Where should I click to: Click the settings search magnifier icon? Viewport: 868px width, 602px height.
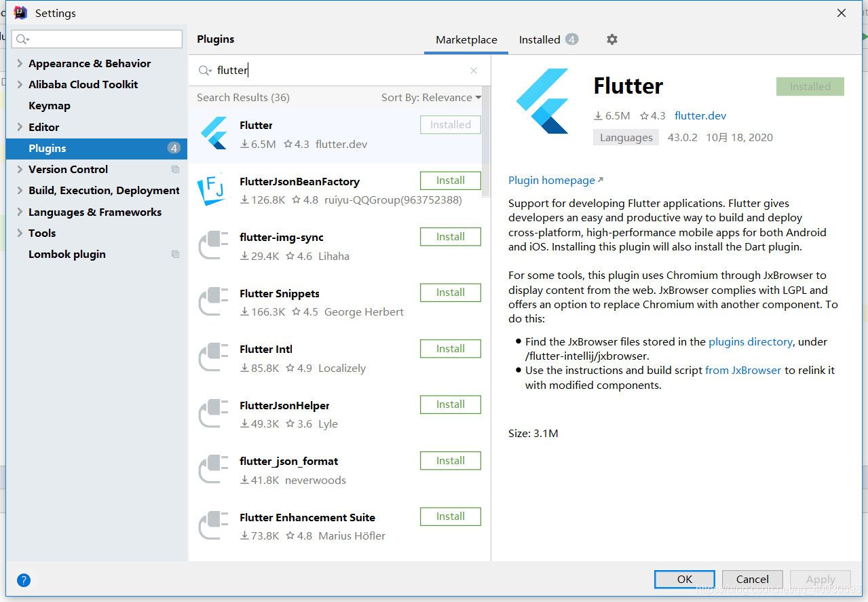point(24,39)
